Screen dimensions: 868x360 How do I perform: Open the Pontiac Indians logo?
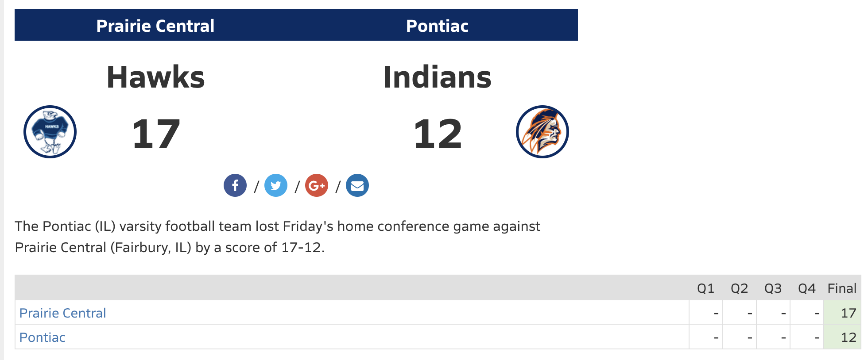click(542, 132)
